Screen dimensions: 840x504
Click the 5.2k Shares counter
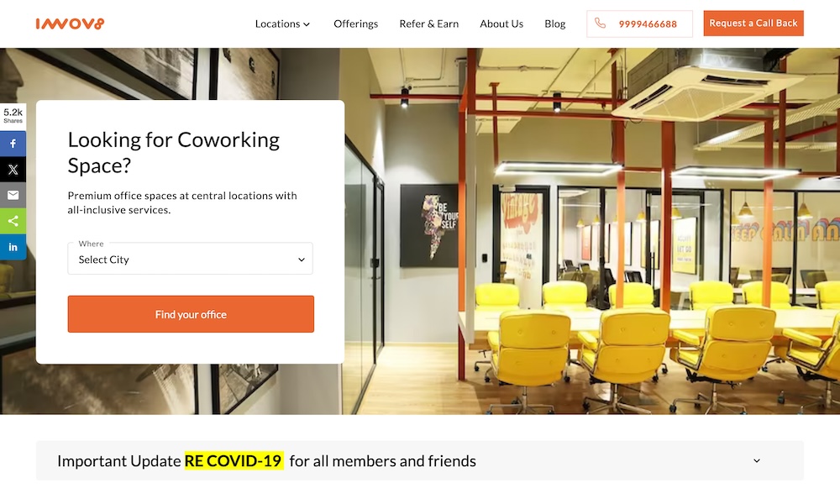point(13,116)
